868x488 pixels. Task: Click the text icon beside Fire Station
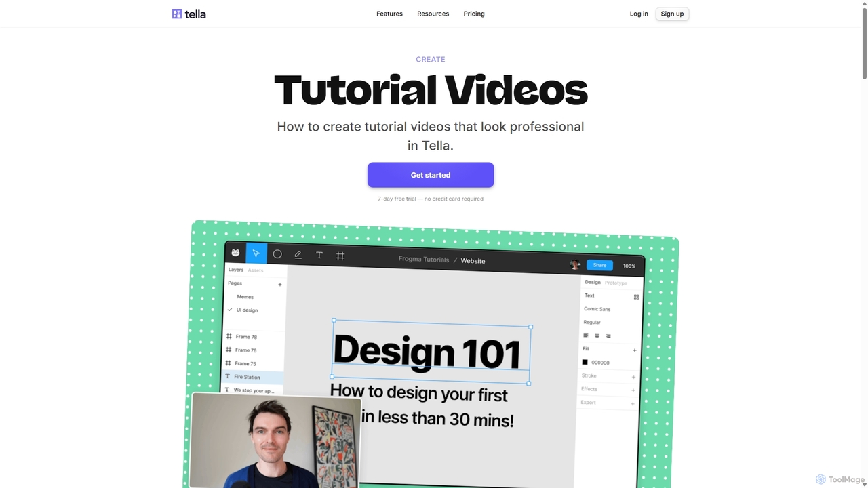(x=228, y=376)
